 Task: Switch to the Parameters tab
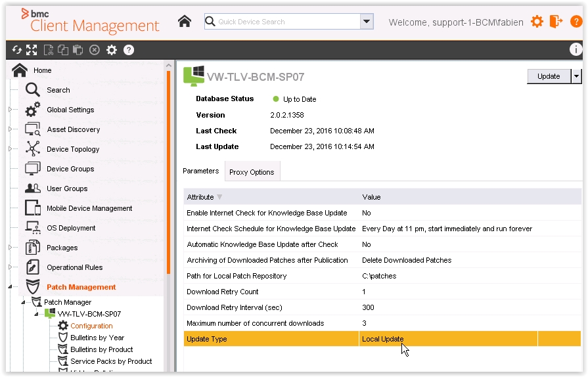click(200, 171)
